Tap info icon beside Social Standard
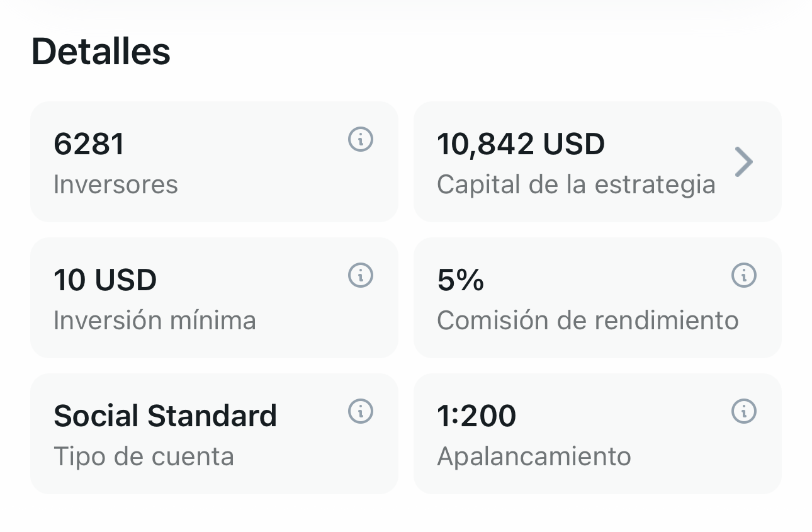This screenshot has height=532, width=812. [361, 411]
